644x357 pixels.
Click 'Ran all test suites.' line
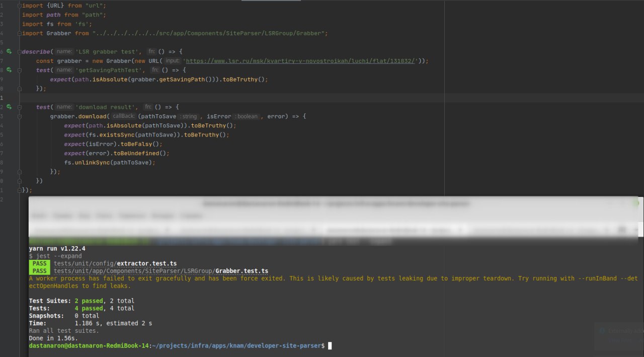coord(64,331)
